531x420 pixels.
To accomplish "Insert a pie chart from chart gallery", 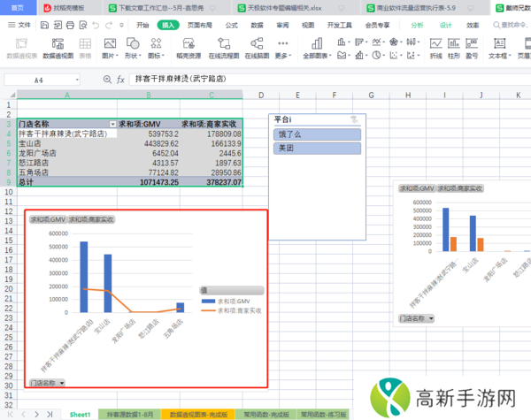I will pos(378,55).
